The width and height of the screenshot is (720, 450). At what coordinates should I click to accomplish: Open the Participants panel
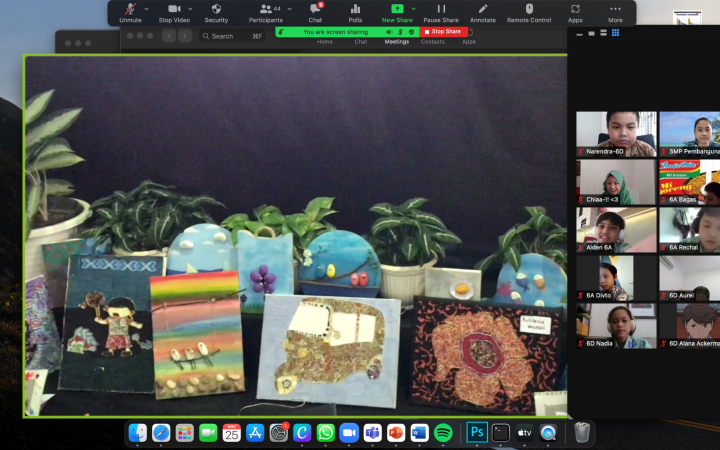tap(265, 12)
